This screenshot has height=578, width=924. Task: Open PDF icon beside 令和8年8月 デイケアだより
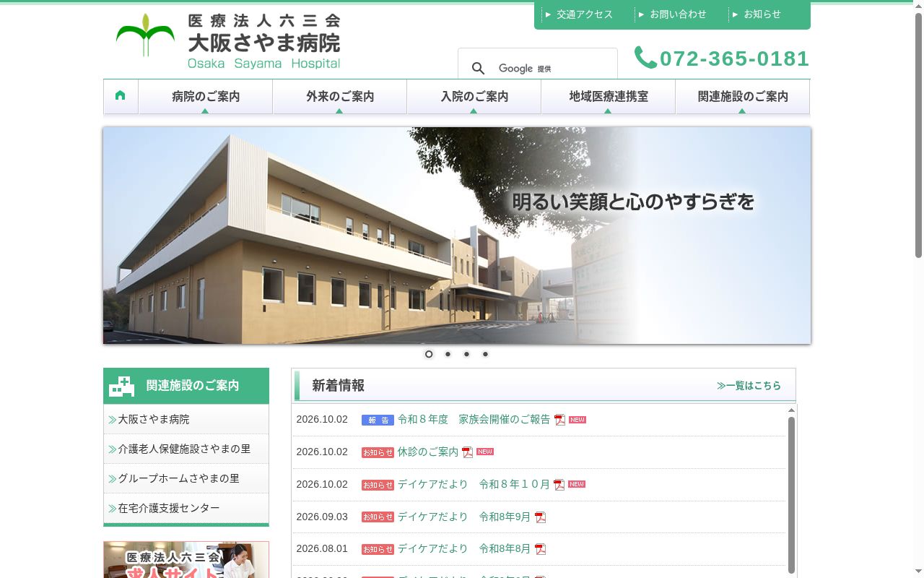pyautogui.click(x=540, y=549)
